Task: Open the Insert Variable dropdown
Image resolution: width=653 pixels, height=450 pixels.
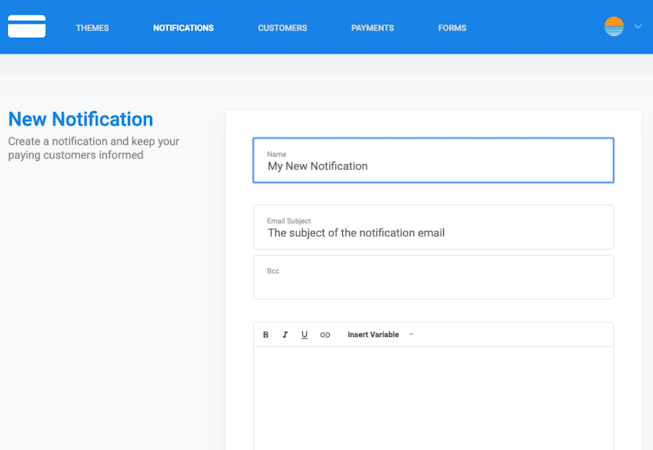Action: point(380,335)
